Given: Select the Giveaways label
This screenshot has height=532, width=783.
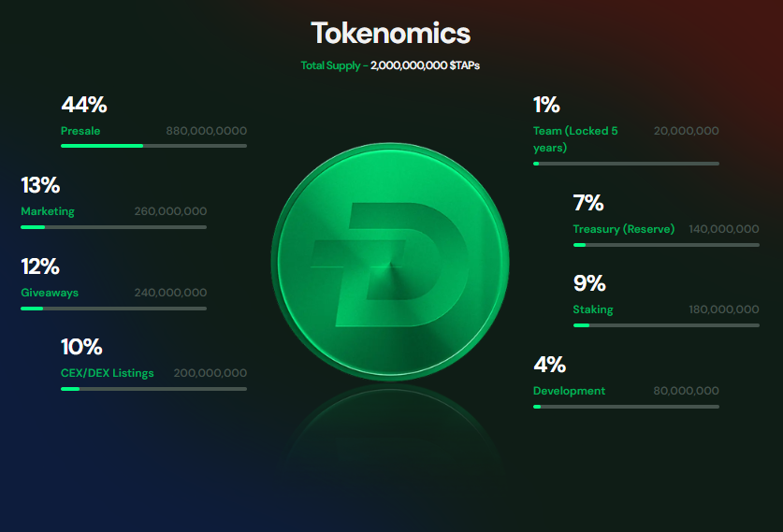Looking at the screenshot, I should (50, 293).
